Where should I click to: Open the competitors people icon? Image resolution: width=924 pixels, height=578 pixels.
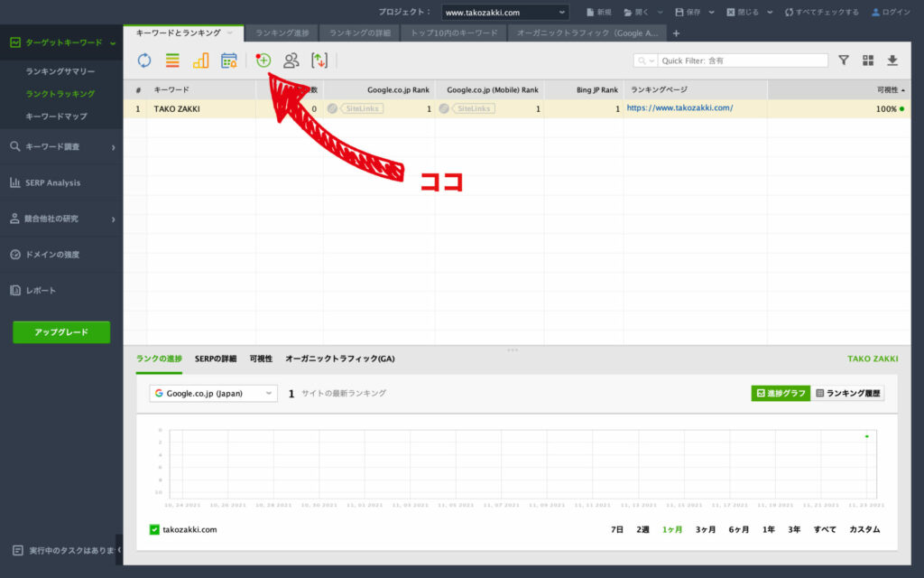291,61
